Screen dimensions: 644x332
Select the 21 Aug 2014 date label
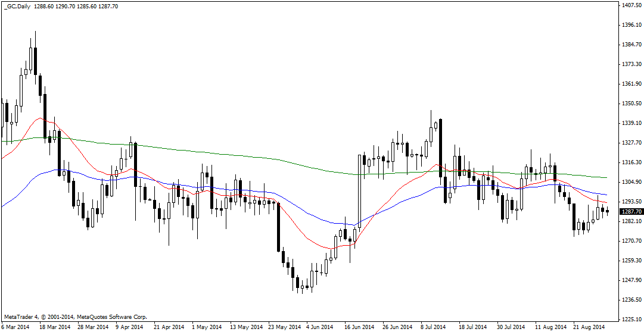[x=588, y=327]
